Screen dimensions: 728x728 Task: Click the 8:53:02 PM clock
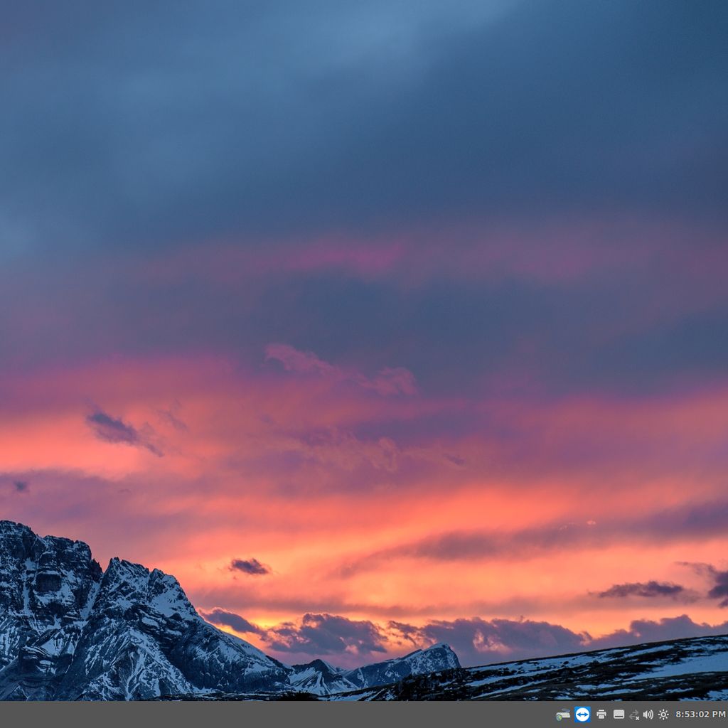pyautogui.click(x=700, y=714)
